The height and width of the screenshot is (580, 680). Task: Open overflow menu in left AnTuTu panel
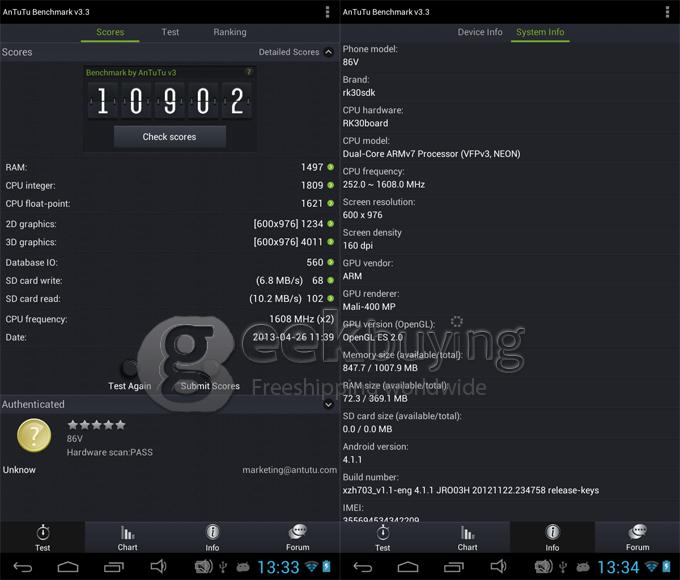327,12
